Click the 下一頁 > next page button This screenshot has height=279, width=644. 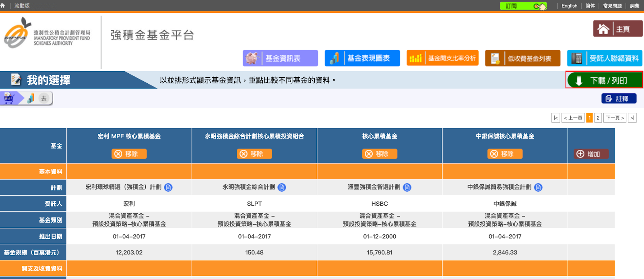point(615,118)
